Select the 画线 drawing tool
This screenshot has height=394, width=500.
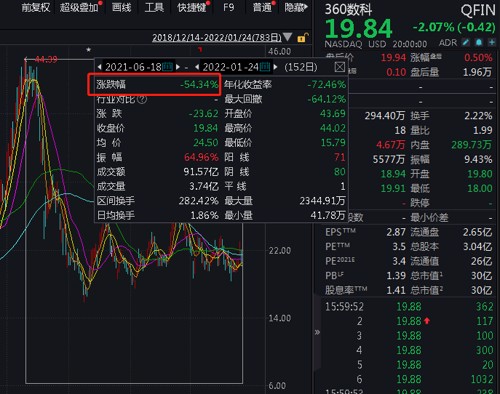tap(122, 7)
